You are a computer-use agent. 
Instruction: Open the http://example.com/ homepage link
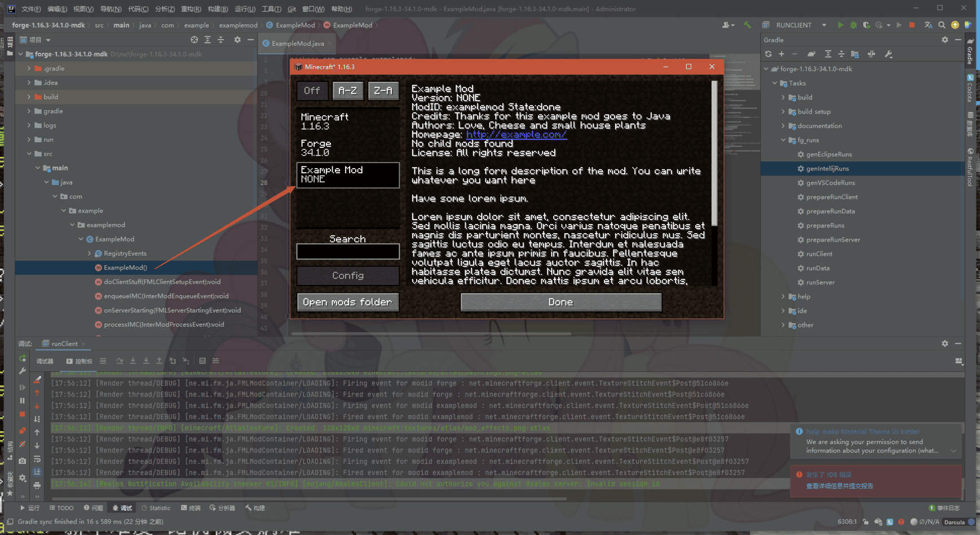click(516, 134)
